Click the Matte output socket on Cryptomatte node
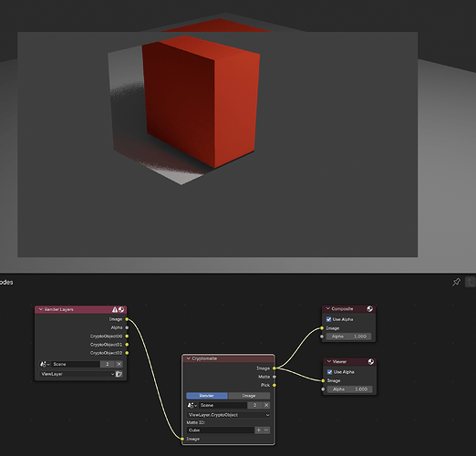 (x=274, y=377)
